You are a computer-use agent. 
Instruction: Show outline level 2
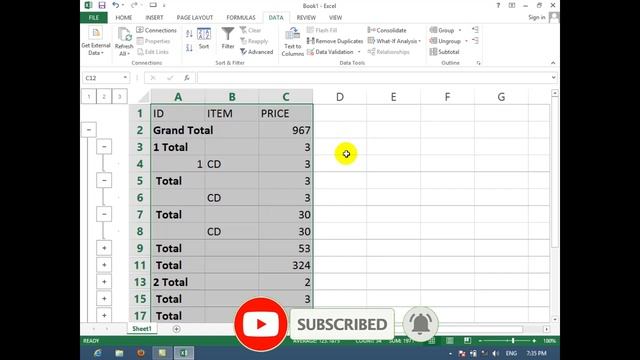click(104, 97)
